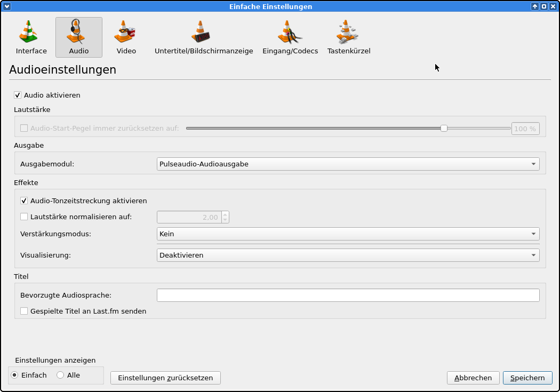Enable Lautstärke normalisieren auf checkbox

pos(24,217)
